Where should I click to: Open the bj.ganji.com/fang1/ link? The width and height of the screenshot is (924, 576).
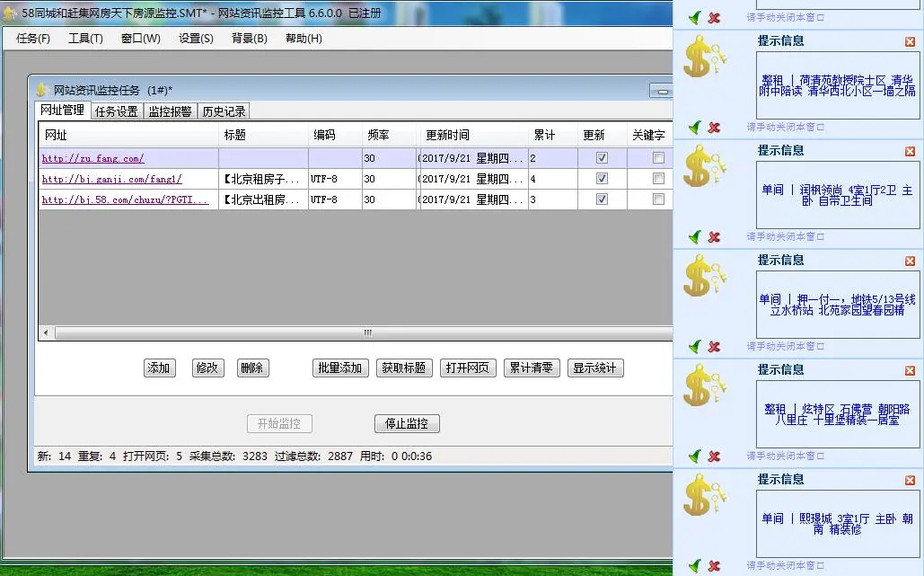(x=112, y=179)
